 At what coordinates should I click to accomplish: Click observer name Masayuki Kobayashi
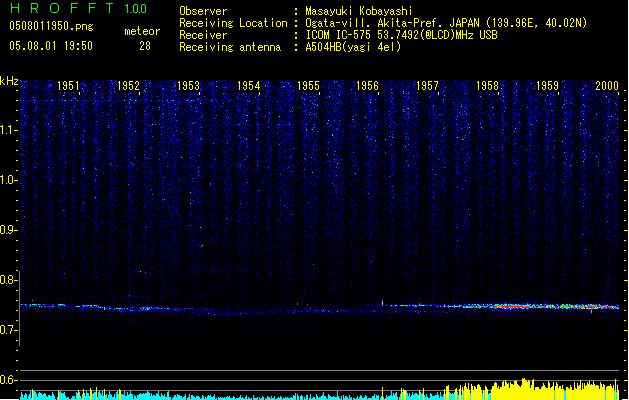pyautogui.click(x=359, y=11)
